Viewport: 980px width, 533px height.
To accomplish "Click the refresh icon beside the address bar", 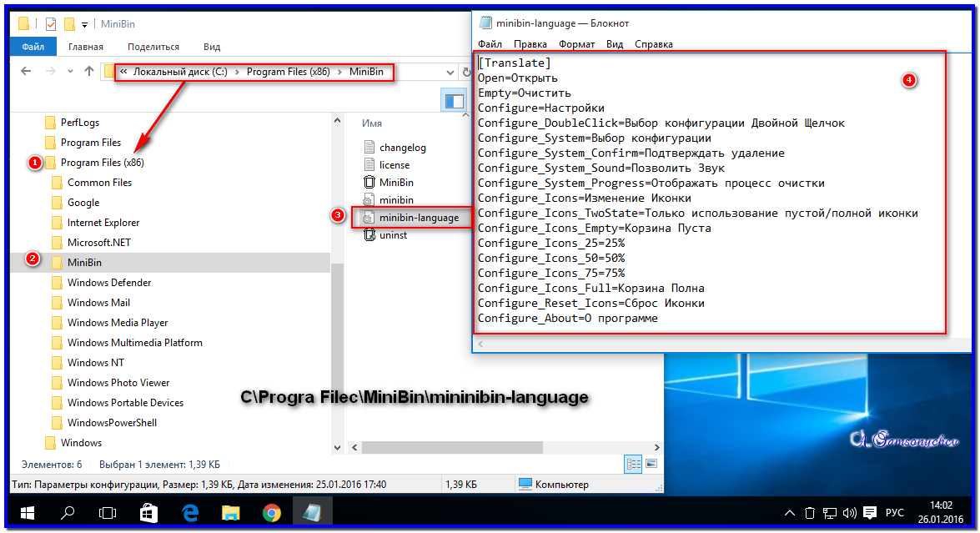I will point(465,72).
